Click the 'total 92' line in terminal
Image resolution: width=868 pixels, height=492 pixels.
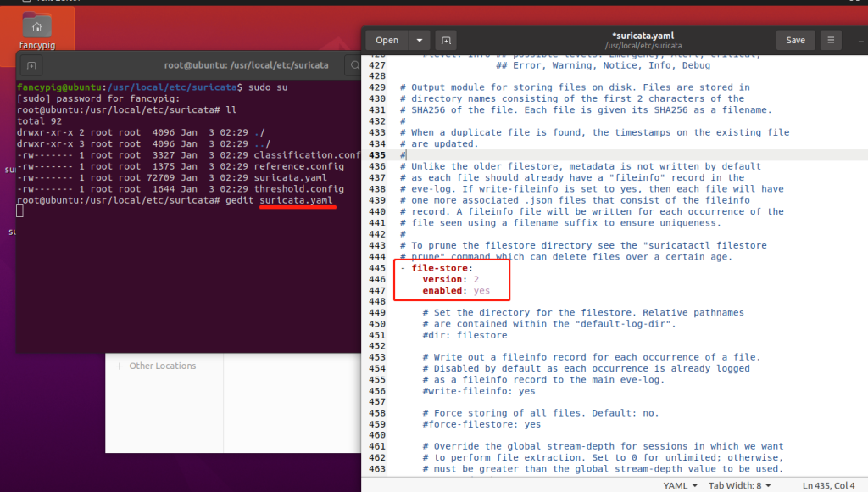click(39, 121)
